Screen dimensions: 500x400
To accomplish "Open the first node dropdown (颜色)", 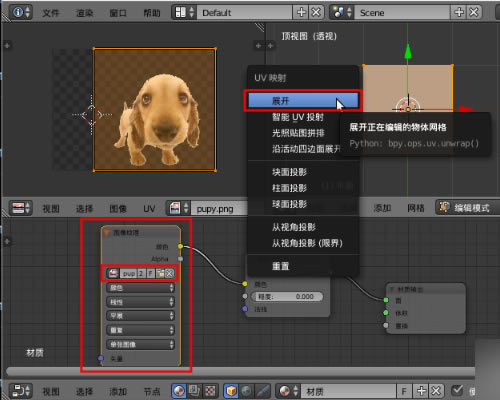I will pos(140,287).
